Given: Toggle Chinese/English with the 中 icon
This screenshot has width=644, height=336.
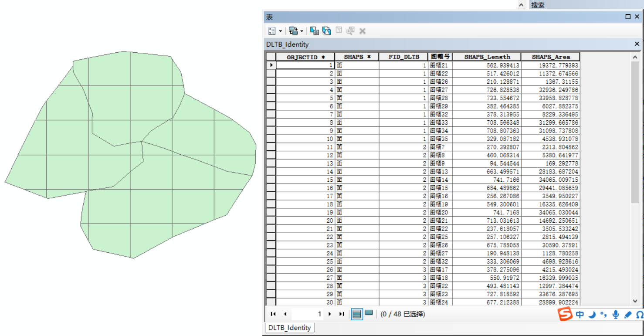Looking at the screenshot, I should pos(580,314).
